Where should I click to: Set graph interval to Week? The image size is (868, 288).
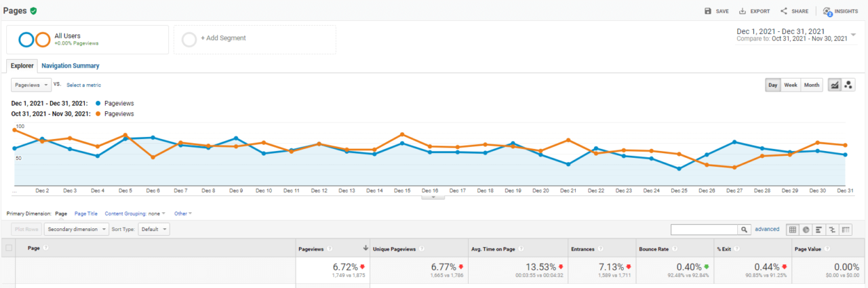[790, 85]
